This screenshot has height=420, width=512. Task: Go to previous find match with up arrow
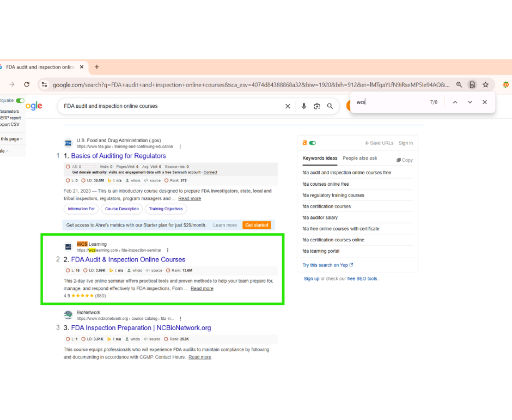point(455,102)
